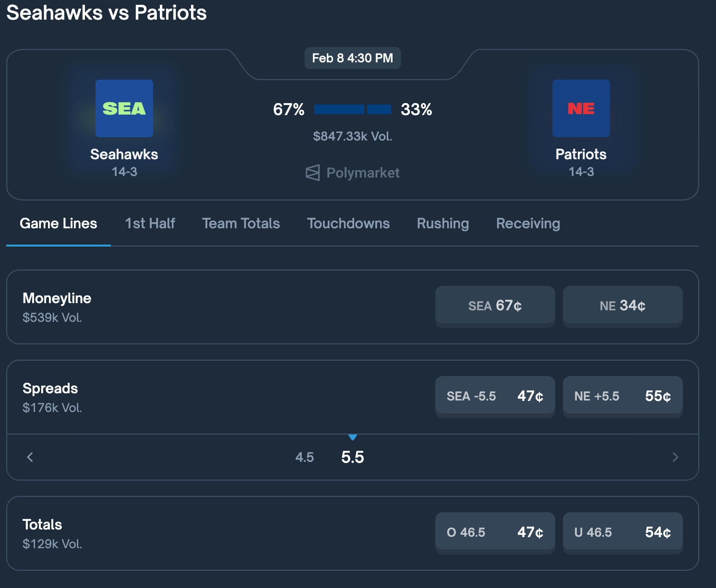Select the 4.5 spread line value

[x=304, y=457]
